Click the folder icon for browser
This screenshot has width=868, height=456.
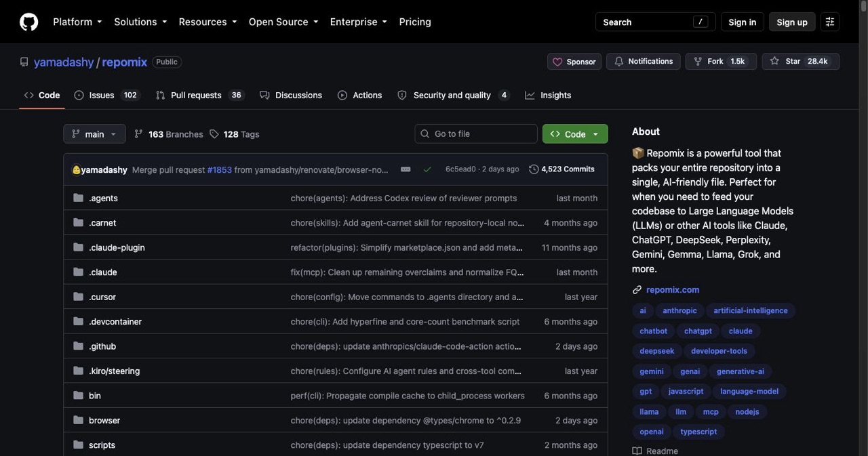tap(78, 420)
